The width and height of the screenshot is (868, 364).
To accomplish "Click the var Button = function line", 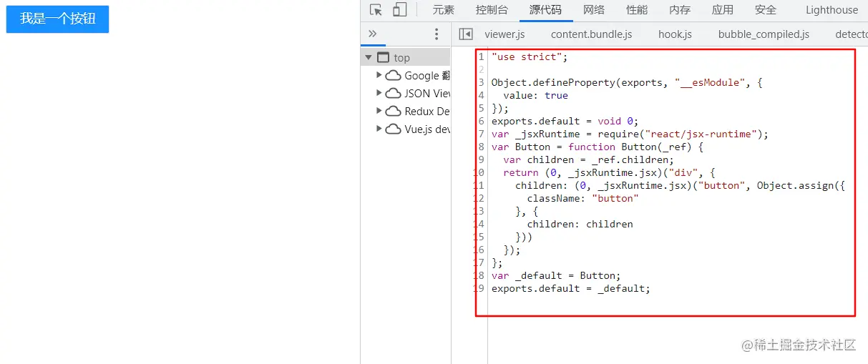I will coord(598,147).
